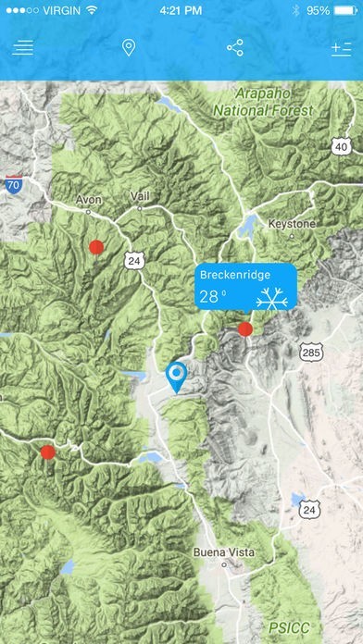Tap the location pin icon in header
The image size is (363, 644).
point(129,48)
